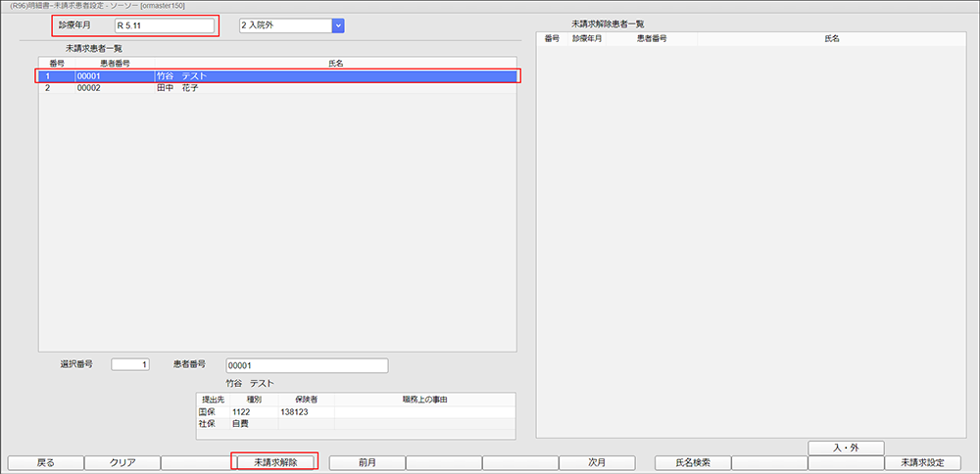Click the 入・外 button
980x474 pixels.
[x=846, y=448]
